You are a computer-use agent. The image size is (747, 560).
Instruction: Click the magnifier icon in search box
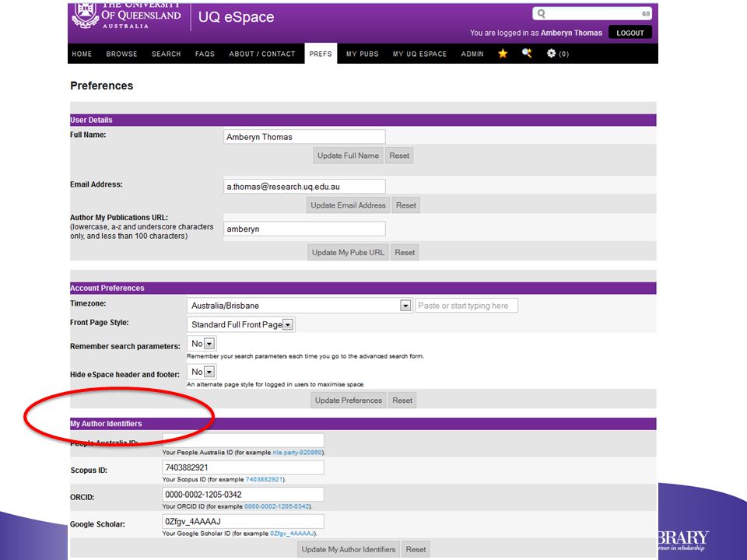542,13
